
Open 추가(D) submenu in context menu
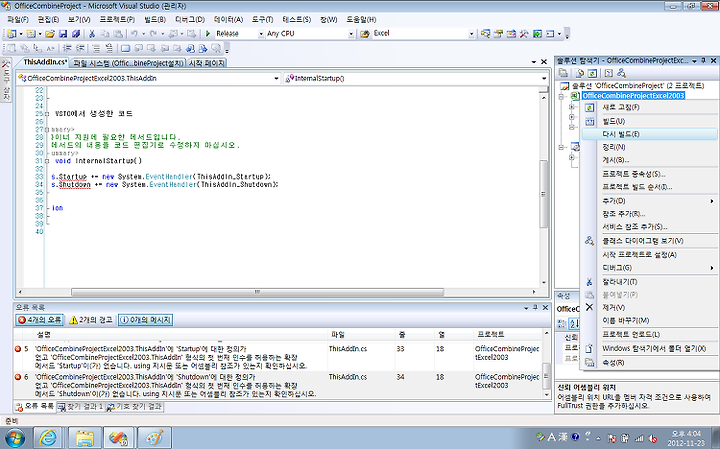click(x=649, y=201)
